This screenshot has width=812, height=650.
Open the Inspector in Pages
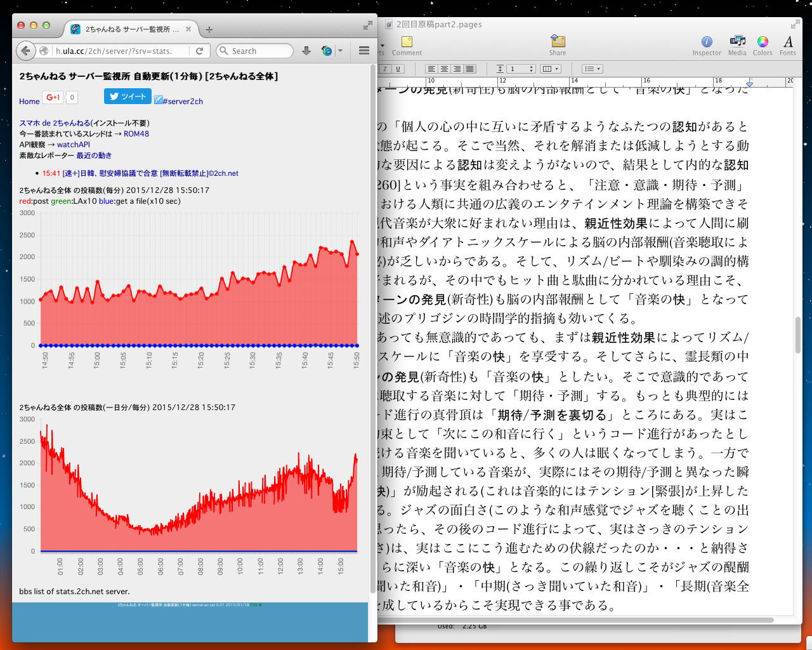coord(707,46)
